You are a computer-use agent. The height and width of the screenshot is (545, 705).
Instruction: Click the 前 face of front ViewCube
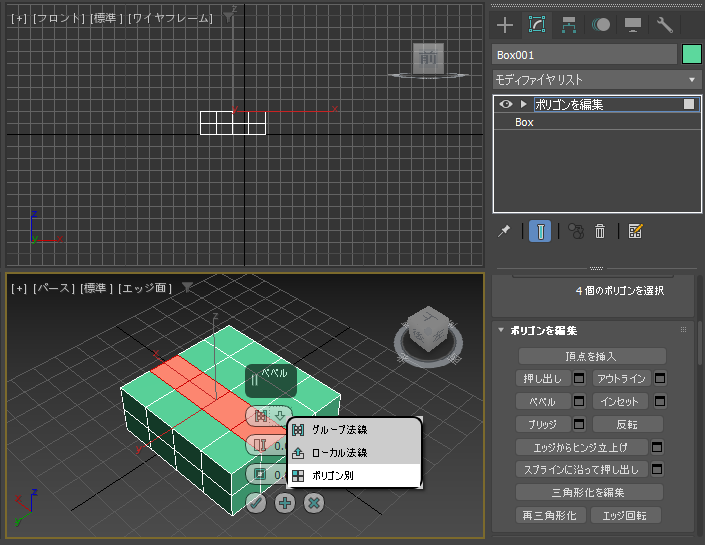[428, 58]
